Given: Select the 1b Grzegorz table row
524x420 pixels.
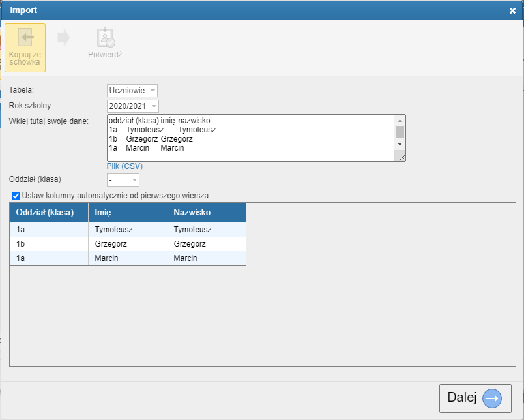Looking at the screenshot, I should click(128, 244).
